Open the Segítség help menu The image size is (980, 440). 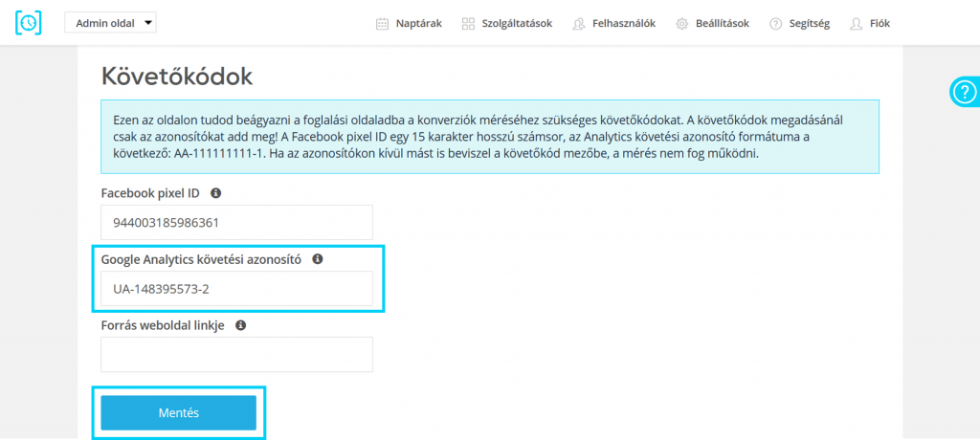(799, 24)
